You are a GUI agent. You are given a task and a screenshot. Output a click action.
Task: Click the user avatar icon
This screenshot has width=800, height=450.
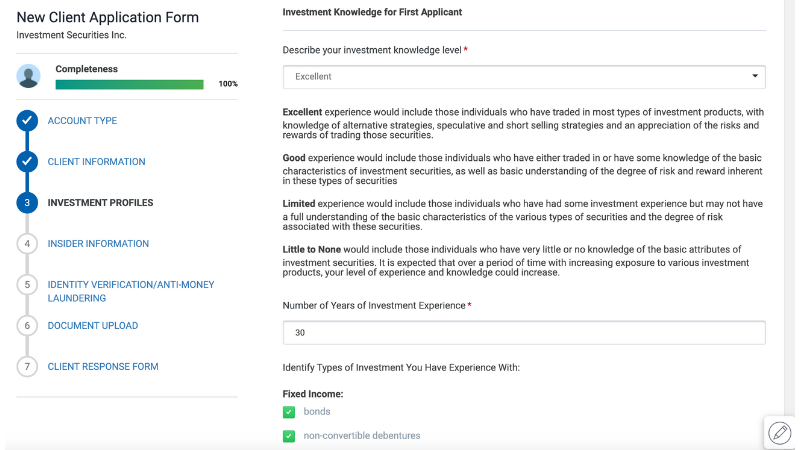click(x=29, y=76)
